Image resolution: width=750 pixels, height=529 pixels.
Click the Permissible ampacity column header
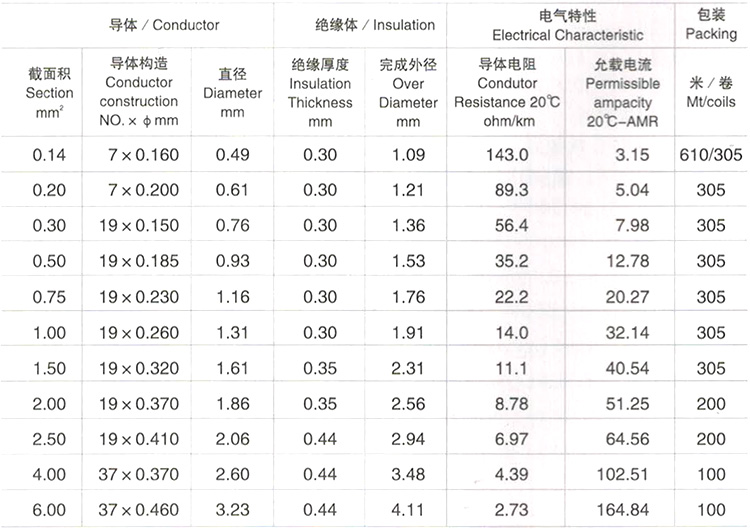(621, 92)
